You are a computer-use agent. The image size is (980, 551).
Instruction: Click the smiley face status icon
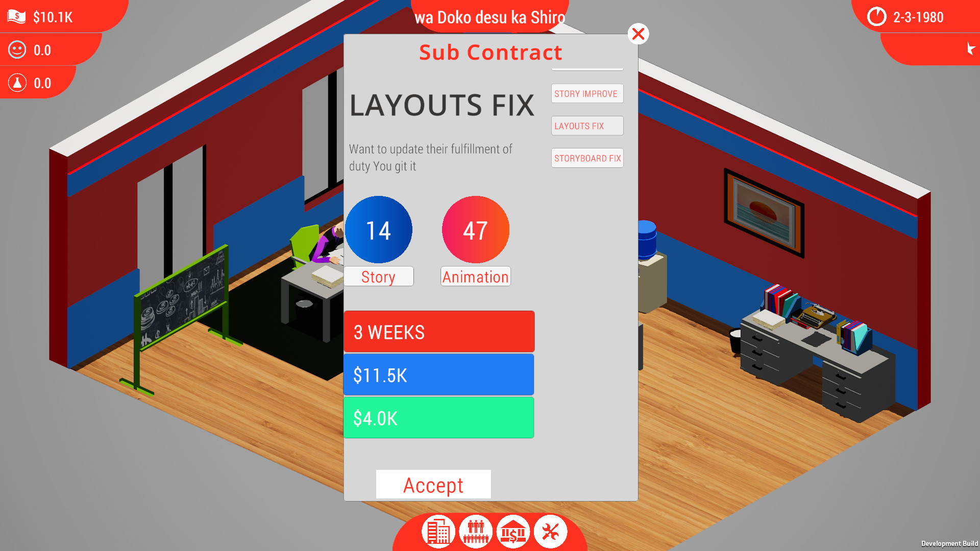(17, 50)
